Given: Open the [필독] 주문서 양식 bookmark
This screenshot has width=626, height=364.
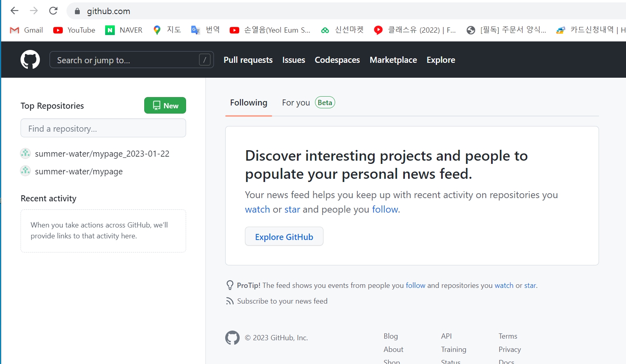Looking at the screenshot, I should coord(506,30).
